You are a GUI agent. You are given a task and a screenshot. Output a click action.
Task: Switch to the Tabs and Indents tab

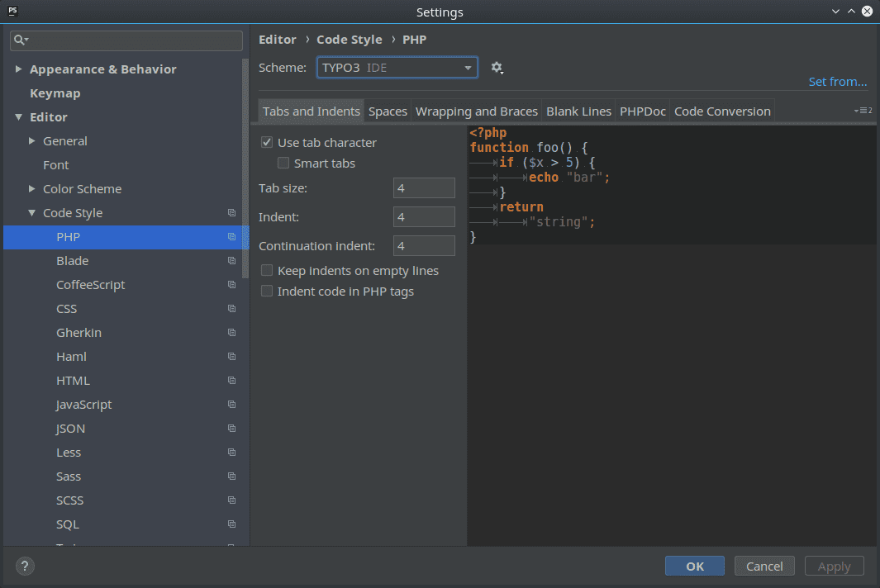(312, 111)
